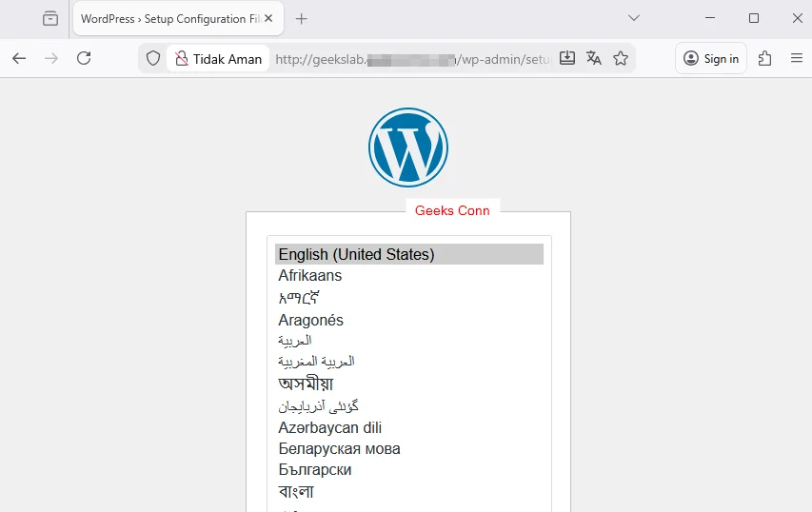Screen dimensions: 812x512
Task: Select Беларуская мова in the list
Action: point(409,449)
